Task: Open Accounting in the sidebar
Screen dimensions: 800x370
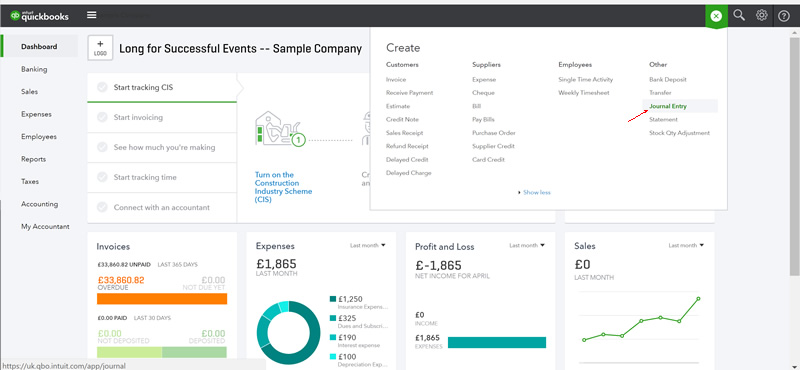Action: tap(39, 204)
